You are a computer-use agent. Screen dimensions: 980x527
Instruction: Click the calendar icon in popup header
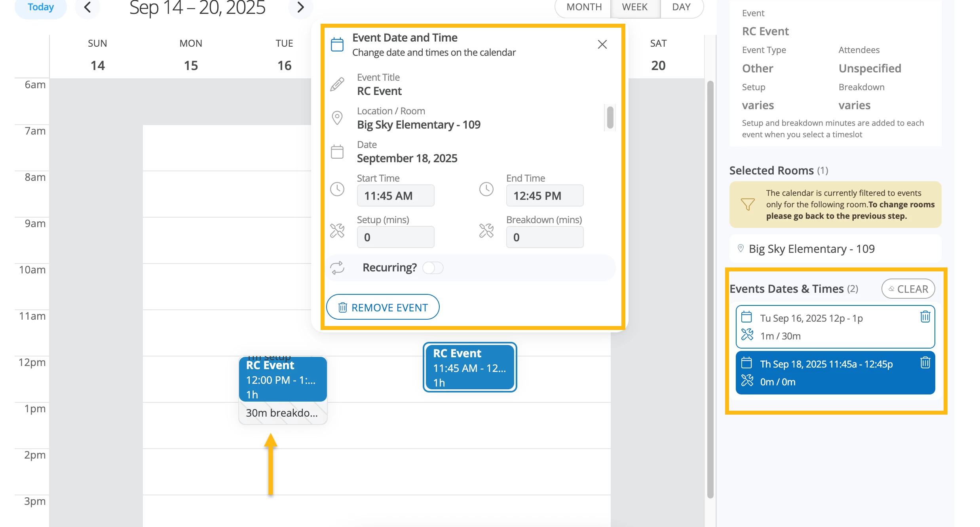337,44
